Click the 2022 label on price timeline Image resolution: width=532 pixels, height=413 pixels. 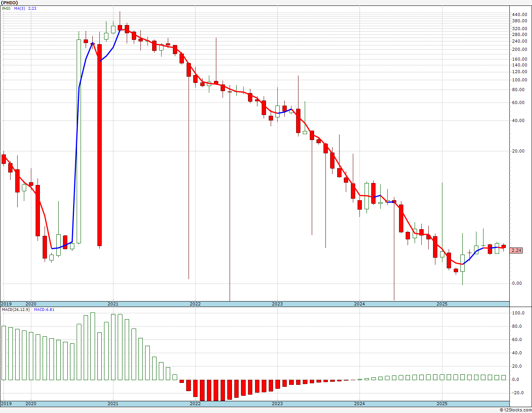pos(195,304)
